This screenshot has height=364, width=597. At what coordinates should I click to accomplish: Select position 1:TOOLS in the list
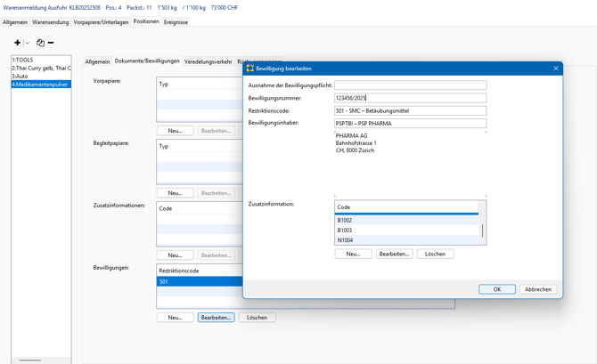click(23, 61)
